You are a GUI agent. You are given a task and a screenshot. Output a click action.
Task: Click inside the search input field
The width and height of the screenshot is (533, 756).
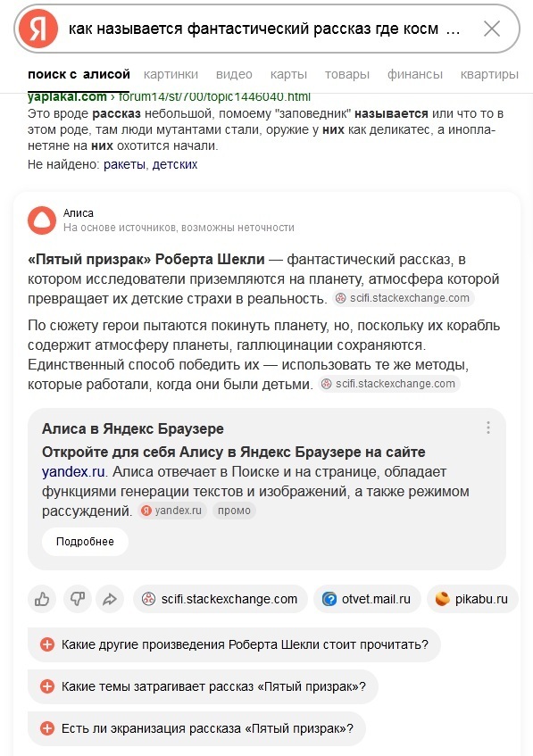(x=268, y=29)
